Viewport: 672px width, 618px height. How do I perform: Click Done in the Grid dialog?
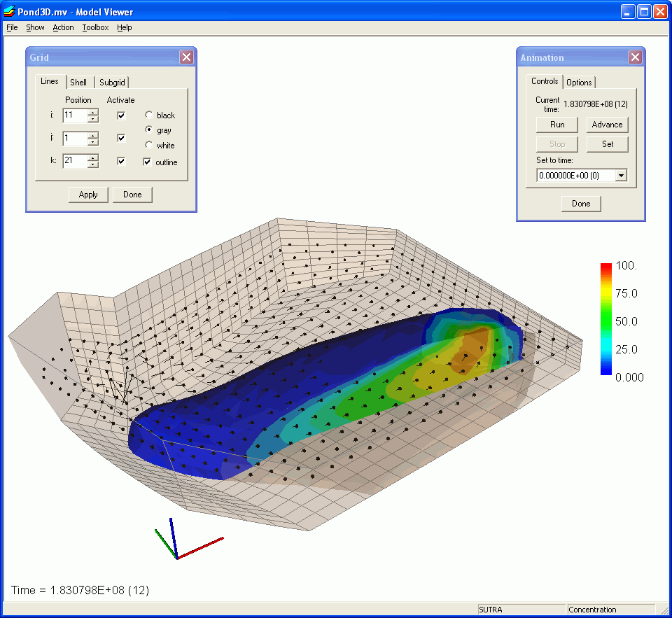[132, 195]
